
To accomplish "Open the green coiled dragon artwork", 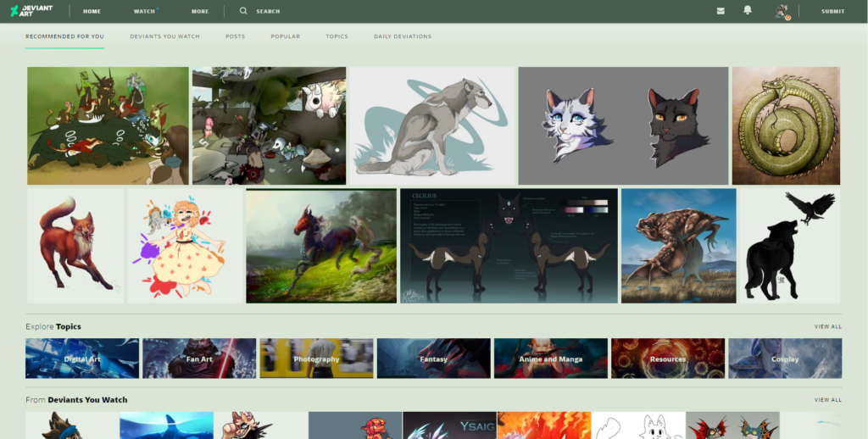I will pos(786,125).
